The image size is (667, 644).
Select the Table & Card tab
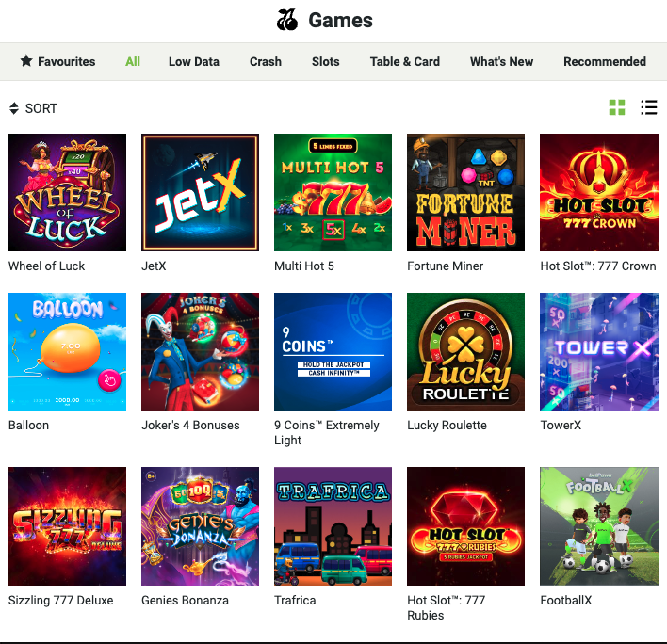404,61
